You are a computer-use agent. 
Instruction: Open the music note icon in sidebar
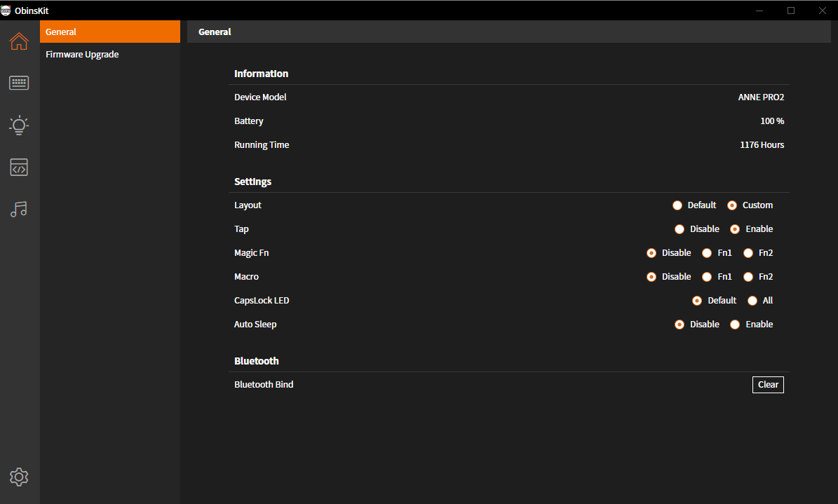tap(19, 209)
